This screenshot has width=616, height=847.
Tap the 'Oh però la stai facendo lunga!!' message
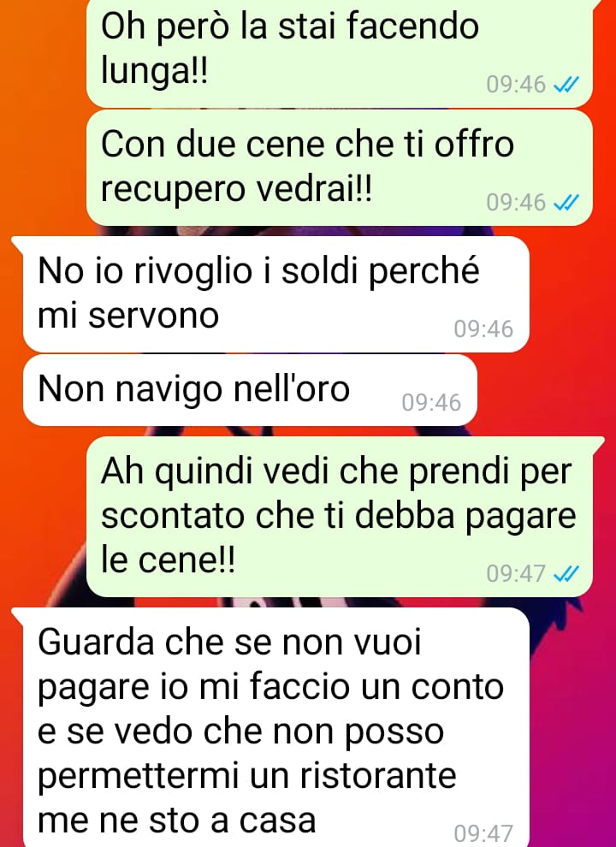[340, 52]
